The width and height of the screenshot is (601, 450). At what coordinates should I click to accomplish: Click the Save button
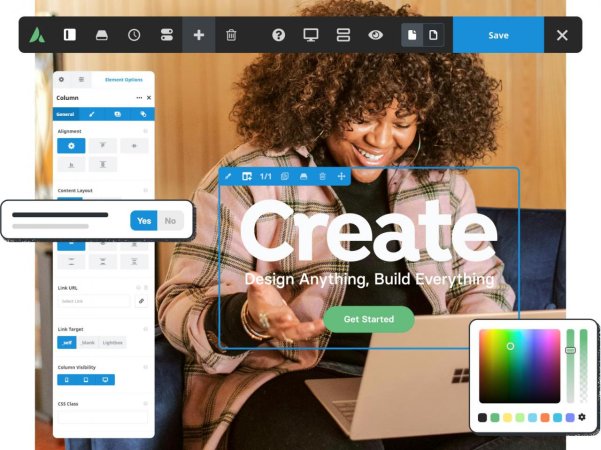coord(498,35)
